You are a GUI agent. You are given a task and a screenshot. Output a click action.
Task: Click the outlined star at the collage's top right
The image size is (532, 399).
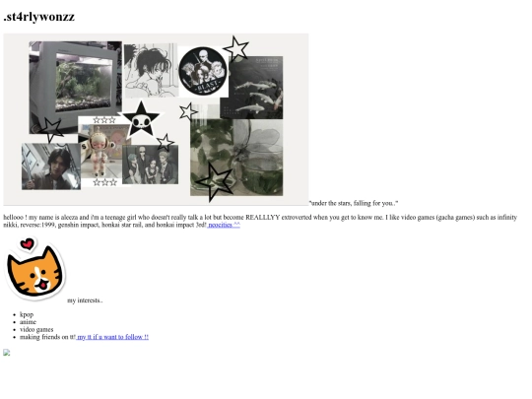tap(235, 48)
